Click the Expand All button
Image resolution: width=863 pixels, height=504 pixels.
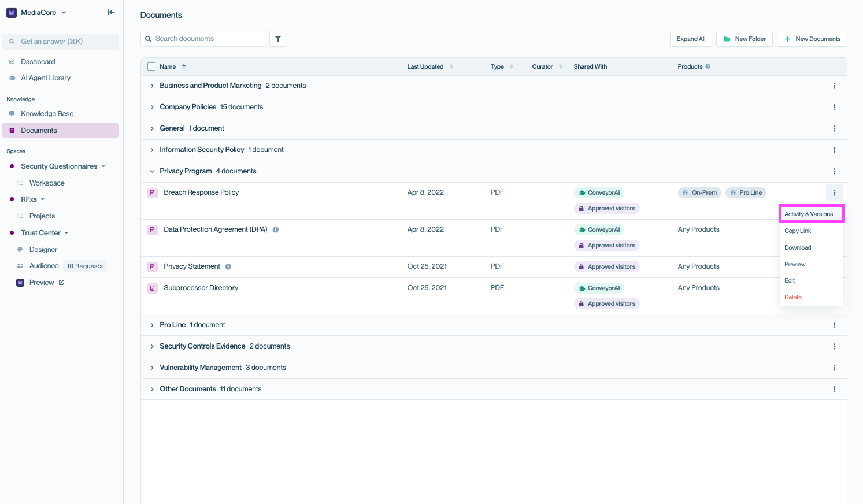(x=691, y=39)
